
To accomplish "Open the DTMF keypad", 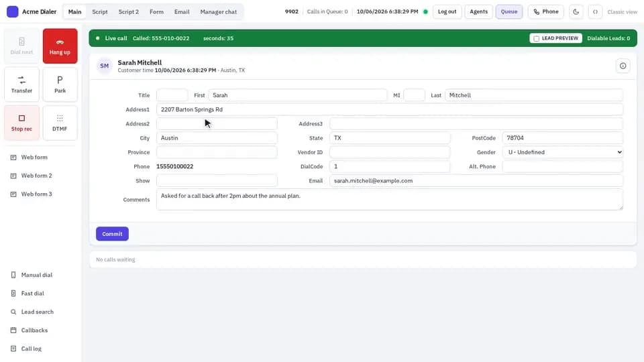I will tap(60, 123).
